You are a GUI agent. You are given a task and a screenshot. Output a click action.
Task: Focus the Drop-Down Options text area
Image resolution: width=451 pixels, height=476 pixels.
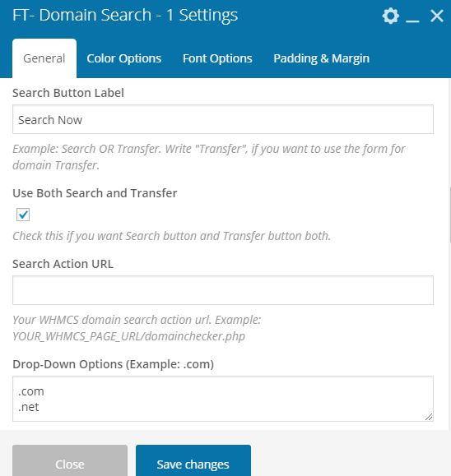(223, 399)
